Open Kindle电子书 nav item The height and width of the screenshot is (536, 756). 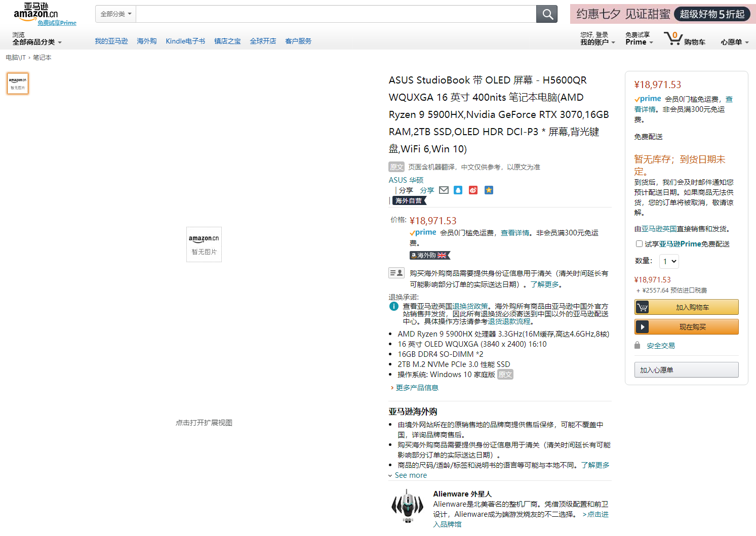click(x=185, y=41)
